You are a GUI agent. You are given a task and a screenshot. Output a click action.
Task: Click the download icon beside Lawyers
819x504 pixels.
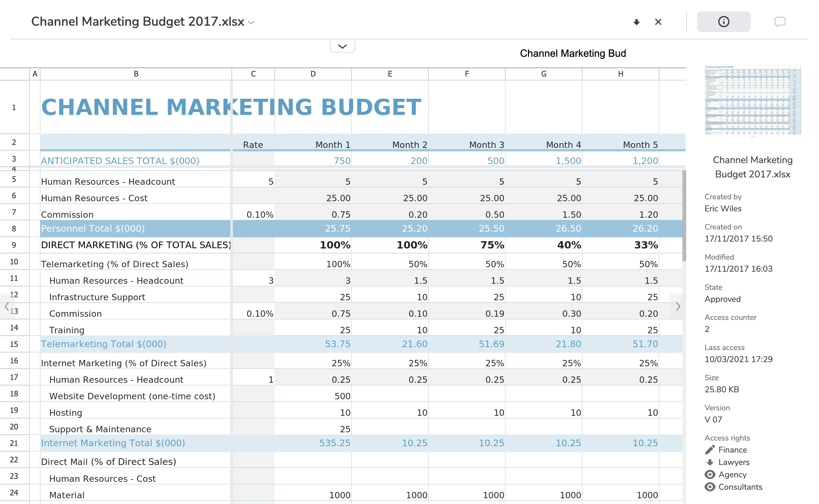click(710, 462)
